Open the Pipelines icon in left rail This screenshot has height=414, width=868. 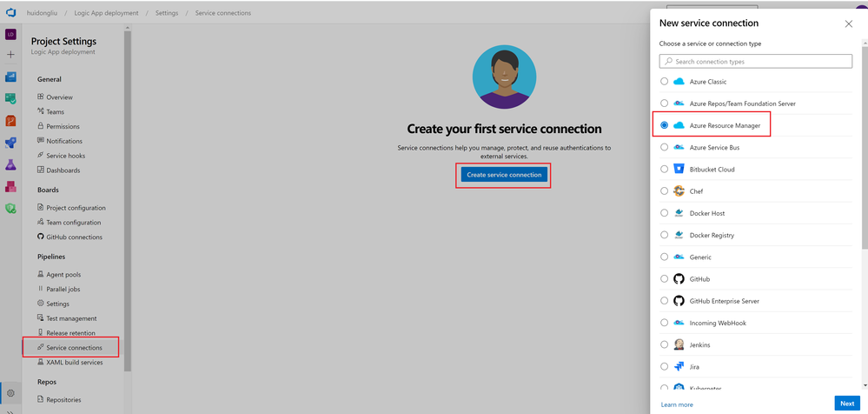pyautogui.click(x=10, y=143)
